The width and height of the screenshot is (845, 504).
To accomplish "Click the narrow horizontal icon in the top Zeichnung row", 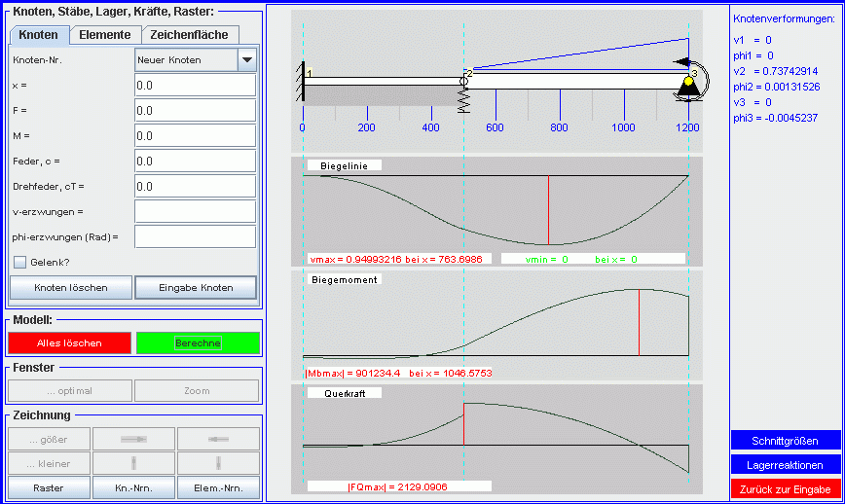I will click(218, 439).
